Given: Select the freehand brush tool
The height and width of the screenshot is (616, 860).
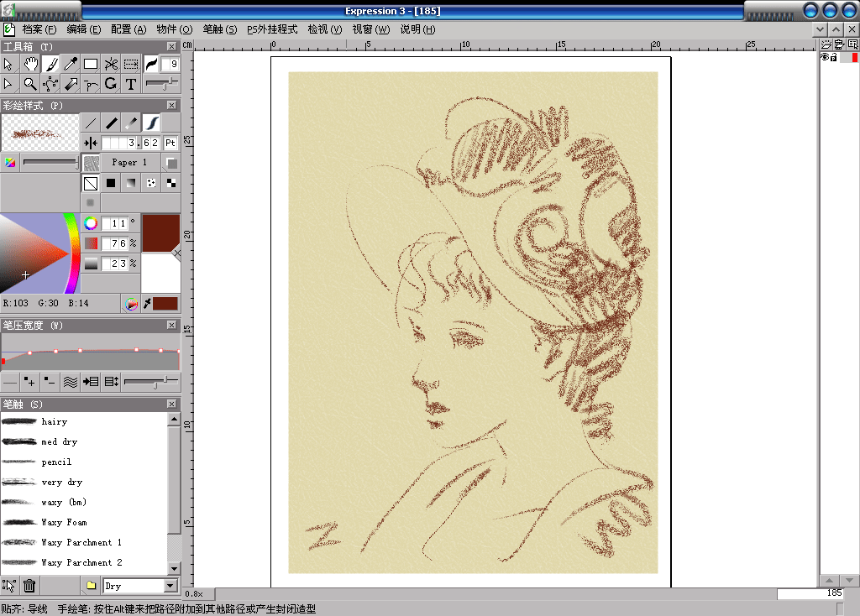Looking at the screenshot, I should pyautogui.click(x=50, y=64).
